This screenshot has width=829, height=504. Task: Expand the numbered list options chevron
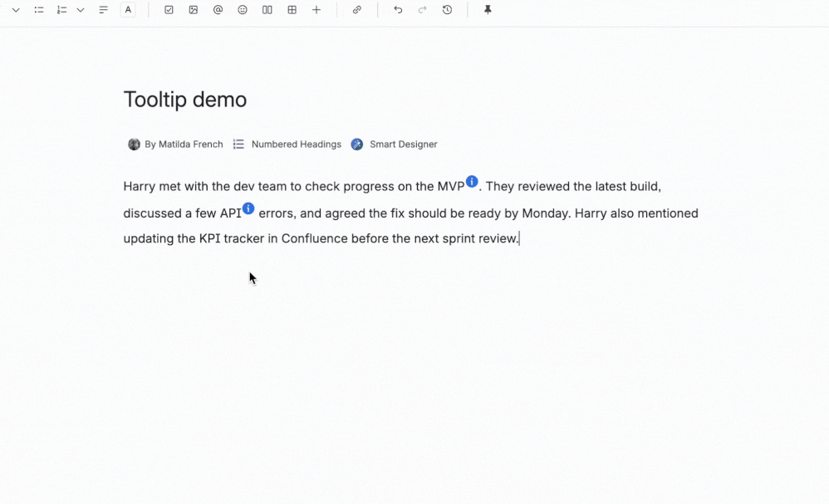[x=80, y=9]
